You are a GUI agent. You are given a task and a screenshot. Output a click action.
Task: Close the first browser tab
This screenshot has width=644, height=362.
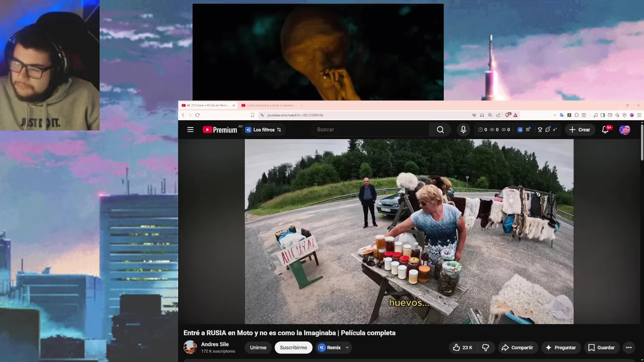tap(233, 106)
